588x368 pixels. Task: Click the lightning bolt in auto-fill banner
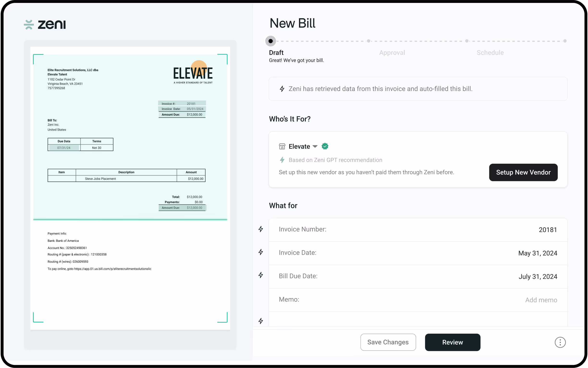(x=282, y=89)
